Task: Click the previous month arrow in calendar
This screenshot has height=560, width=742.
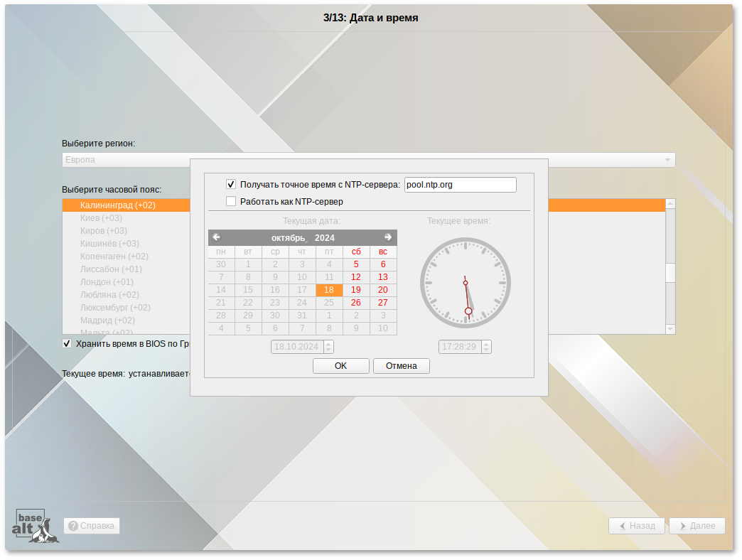Action: click(216, 237)
